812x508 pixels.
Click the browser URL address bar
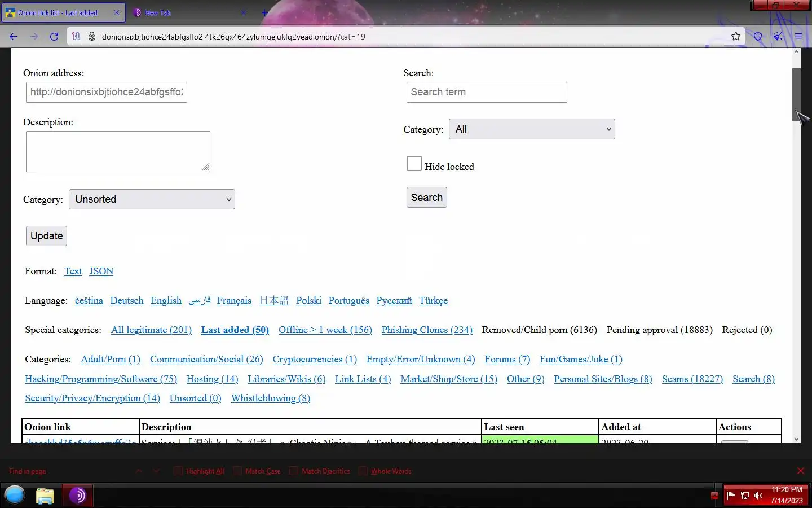click(406, 37)
